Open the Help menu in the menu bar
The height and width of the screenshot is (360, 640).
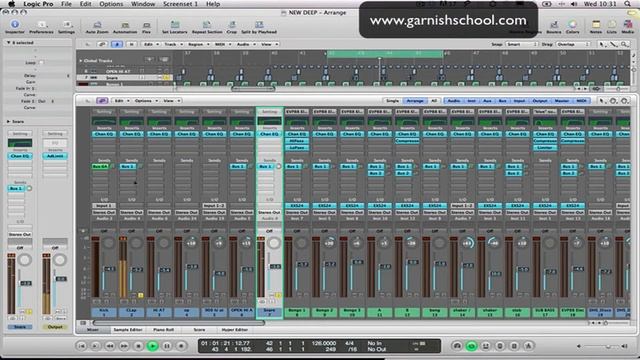pyautogui.click(x=213, y=4)
